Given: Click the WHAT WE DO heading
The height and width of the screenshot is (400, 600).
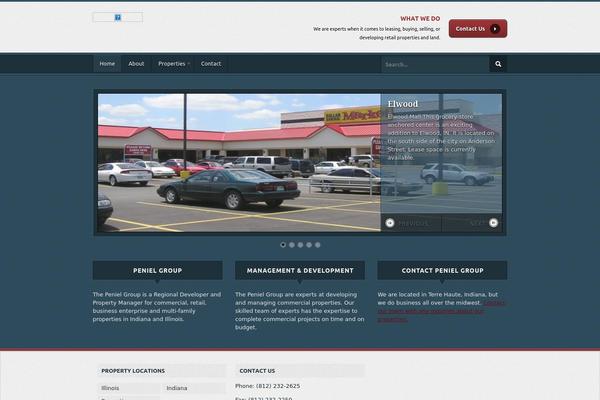Looking at the screenshot, I should [x=420, y=18].
